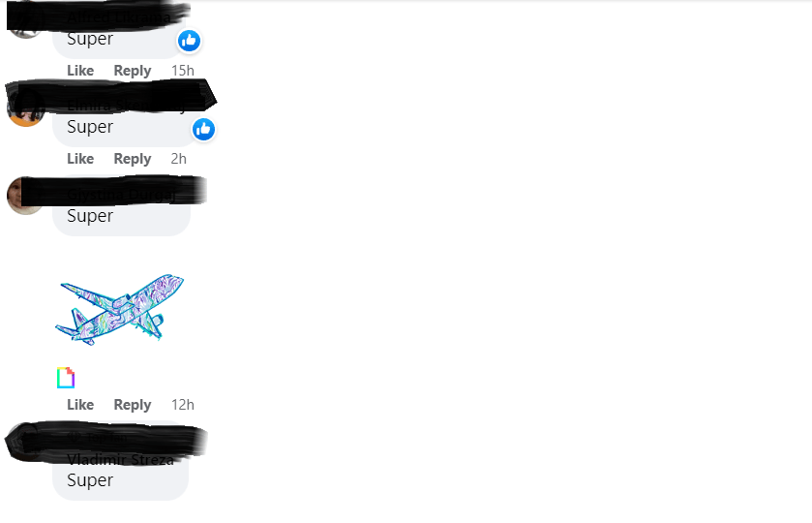Image resolution: width=812 pixels, height=523 pixels.
Task: Open profile picture of the 2h commenter
Action: [25, 108]
